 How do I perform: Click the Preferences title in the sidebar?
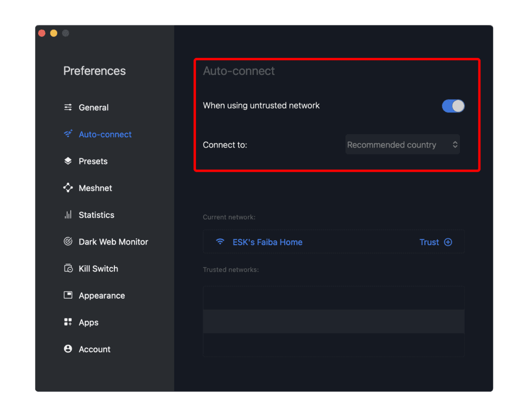point(94,71)
